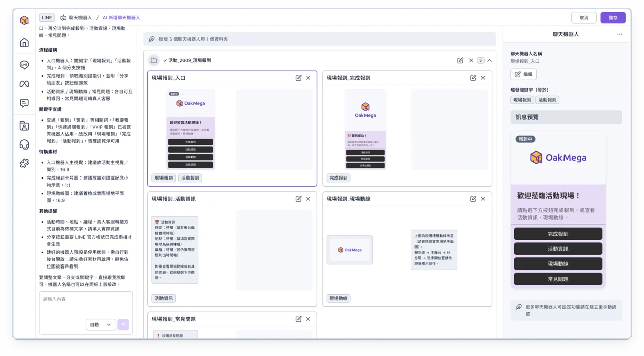This screenshot has height=356, width=644.
Task: Edit the 現場報到_入口 chatbot card
Action: 299,78
